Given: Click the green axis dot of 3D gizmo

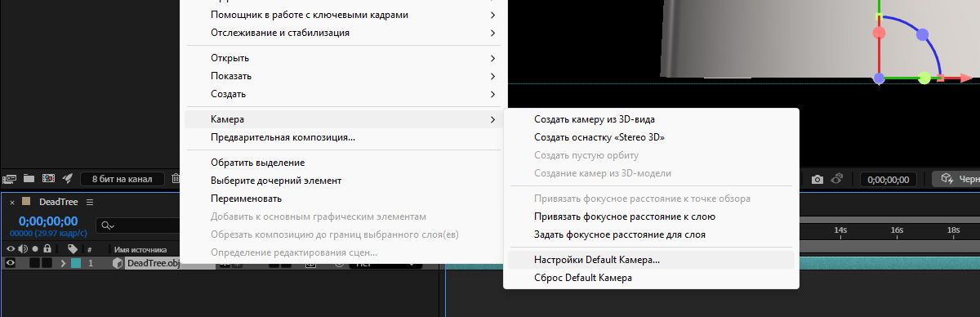Looking at the screenshot, I should pos(924,78).
